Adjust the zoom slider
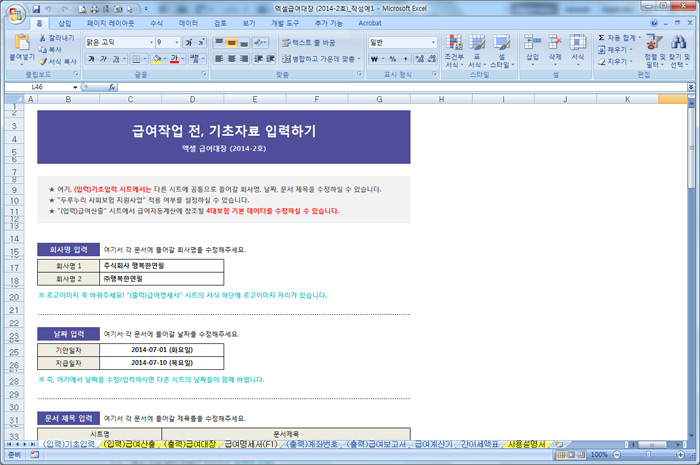This screenshot has width=700, height=465. tap(648, 455)
